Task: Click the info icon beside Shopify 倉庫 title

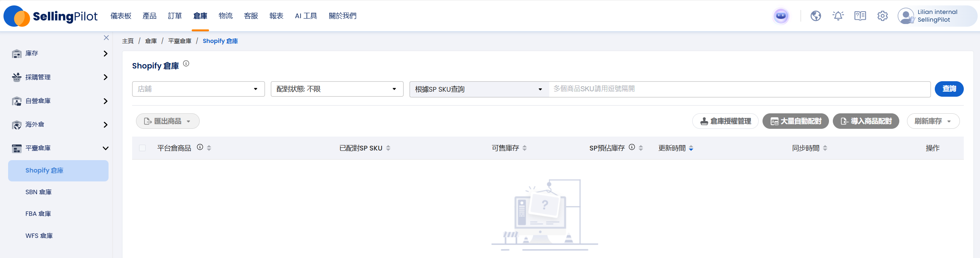Action: pos(186,63)
